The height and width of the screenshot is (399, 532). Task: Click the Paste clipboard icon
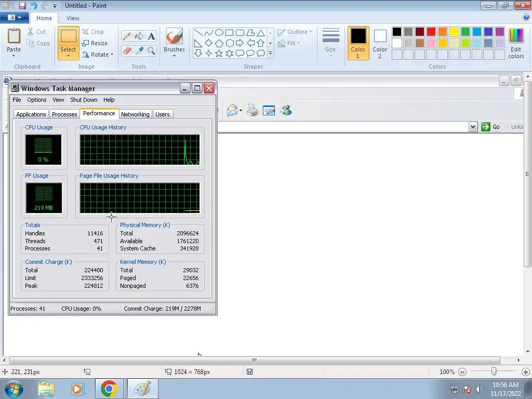click(14, 36)
